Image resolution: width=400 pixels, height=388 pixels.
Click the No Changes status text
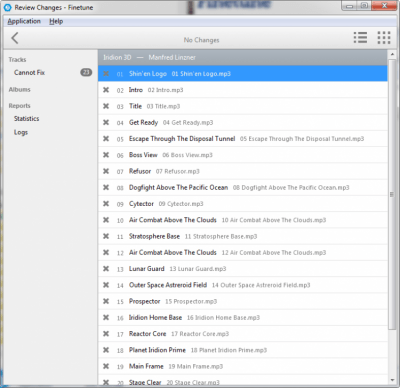201,40
